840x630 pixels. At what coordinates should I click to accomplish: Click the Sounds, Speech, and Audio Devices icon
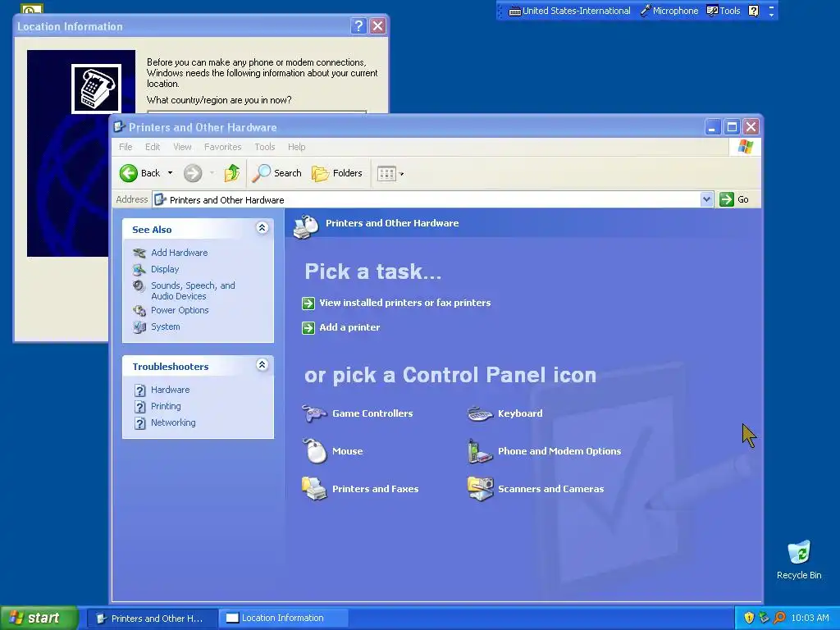click(139, 286)
